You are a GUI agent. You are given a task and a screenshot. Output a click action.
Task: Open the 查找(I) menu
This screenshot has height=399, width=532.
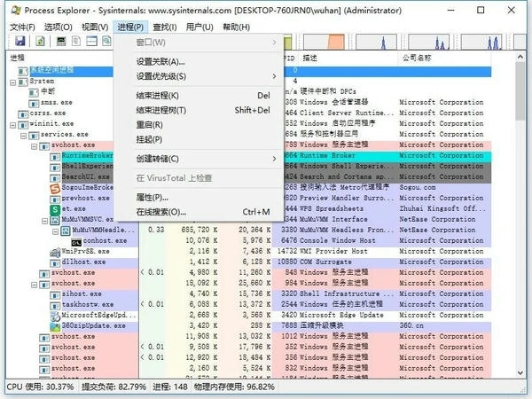coord(165,27)
